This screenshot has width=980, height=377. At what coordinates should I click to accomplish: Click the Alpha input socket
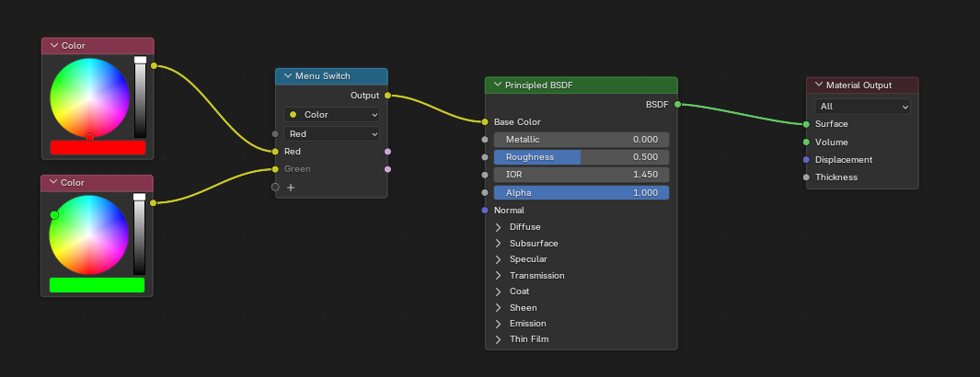point(485,193)
